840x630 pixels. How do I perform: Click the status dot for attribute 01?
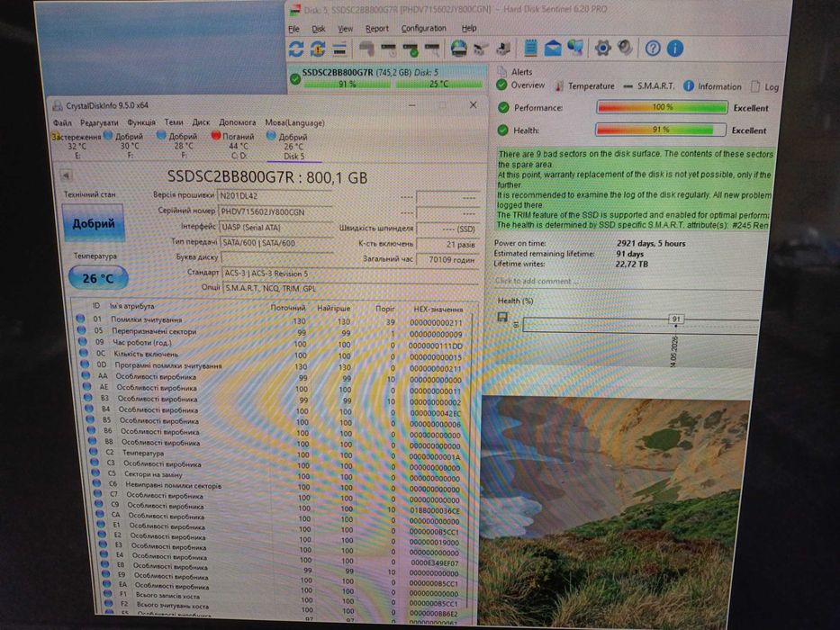click(x=80, y=319)
